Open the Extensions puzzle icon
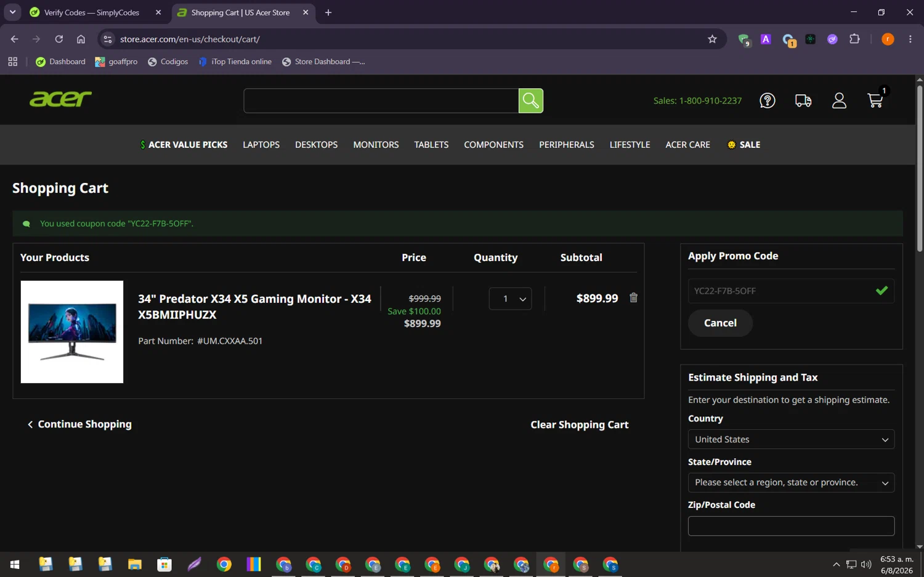924x577 pixels. 854,39
